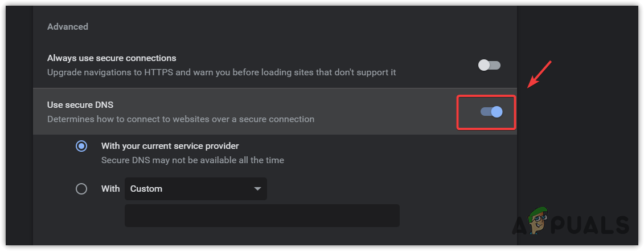Click the "Upgrade navigations to HTTPS" description
The height and width of the screenshot is (251, 644).
tap(221, 72)
